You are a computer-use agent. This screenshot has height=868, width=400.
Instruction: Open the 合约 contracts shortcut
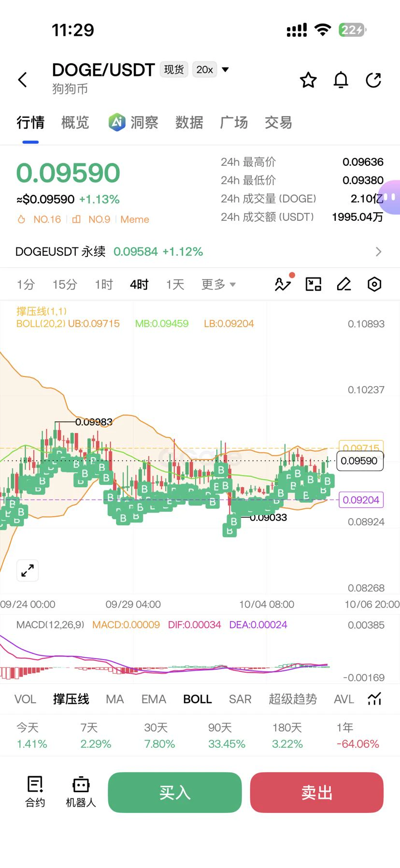click(x=35, y=792)
